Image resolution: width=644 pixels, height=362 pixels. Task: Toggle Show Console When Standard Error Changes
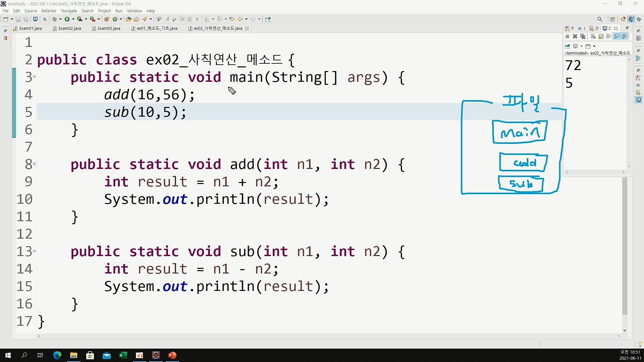click(624, 36)
